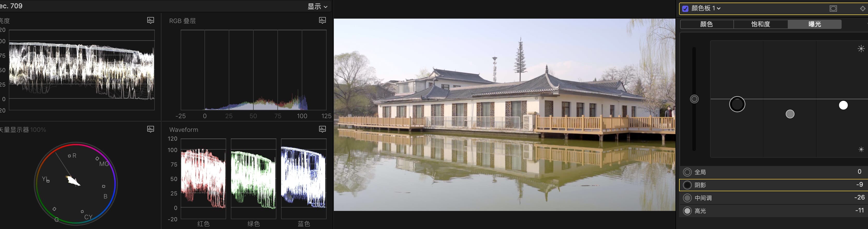
Task: Click the bright sun icon at top of exposure board
Action: [x=861, y=49]
